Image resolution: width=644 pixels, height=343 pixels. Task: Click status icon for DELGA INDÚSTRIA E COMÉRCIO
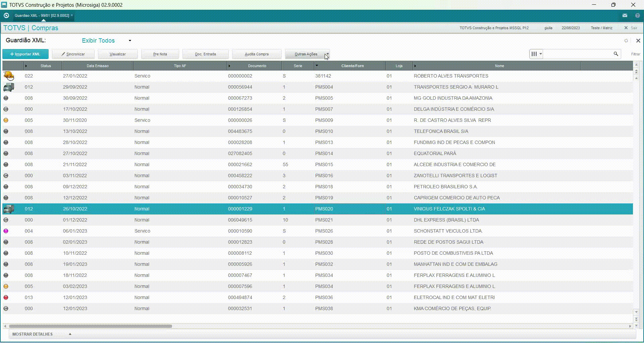click(6, 109)
